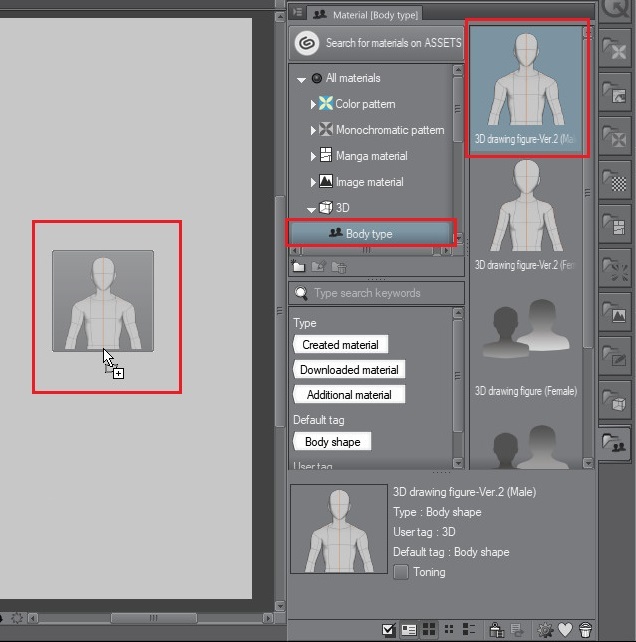Create new folder in material tree
The height and width of the screenshot is (642, 636).
pos(299,267)
